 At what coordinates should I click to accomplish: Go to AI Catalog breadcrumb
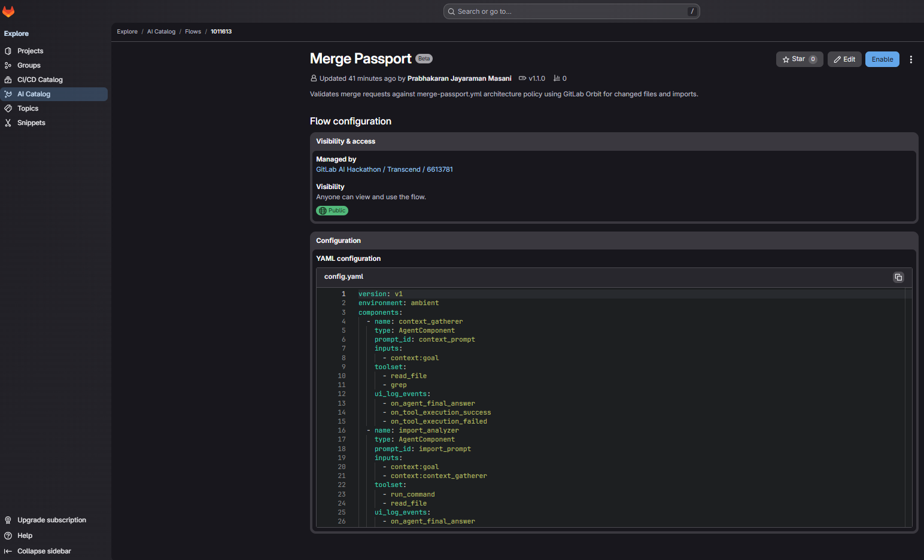click(161, 32)
